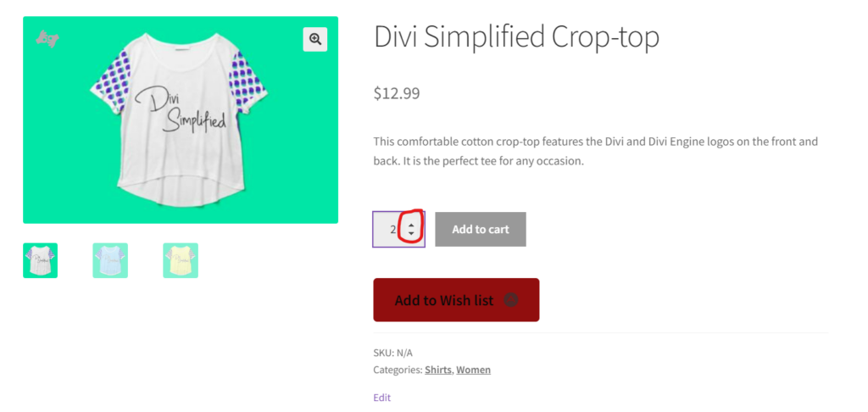Open the Women category link
The width and height of the screenshot is (868, 412).
[x=473, y=370]
